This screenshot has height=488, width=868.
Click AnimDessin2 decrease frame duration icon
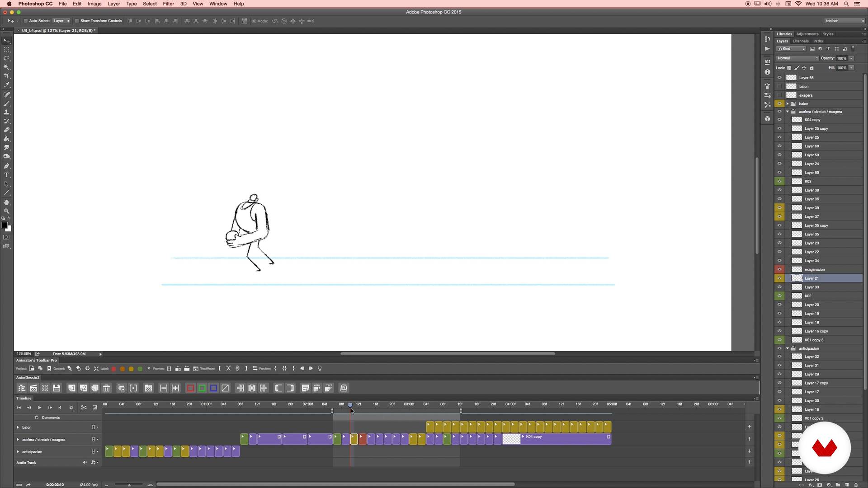point(164,388)
